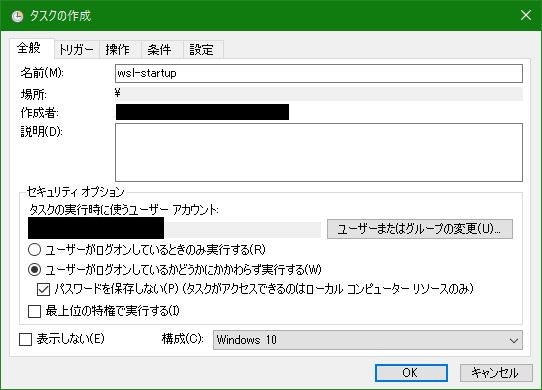Click the clock icon in the title bar
This screenshot has width=542, height=390.
(17, 16)
